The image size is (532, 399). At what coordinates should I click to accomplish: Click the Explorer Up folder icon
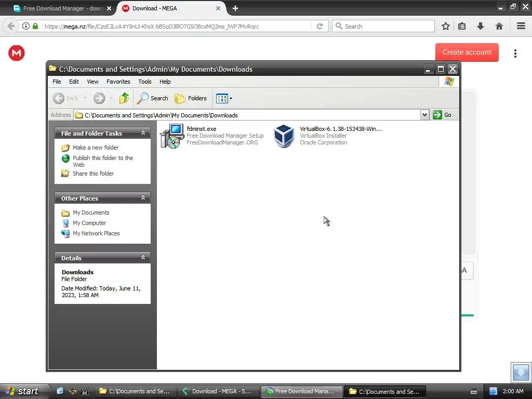click(124, 98)
